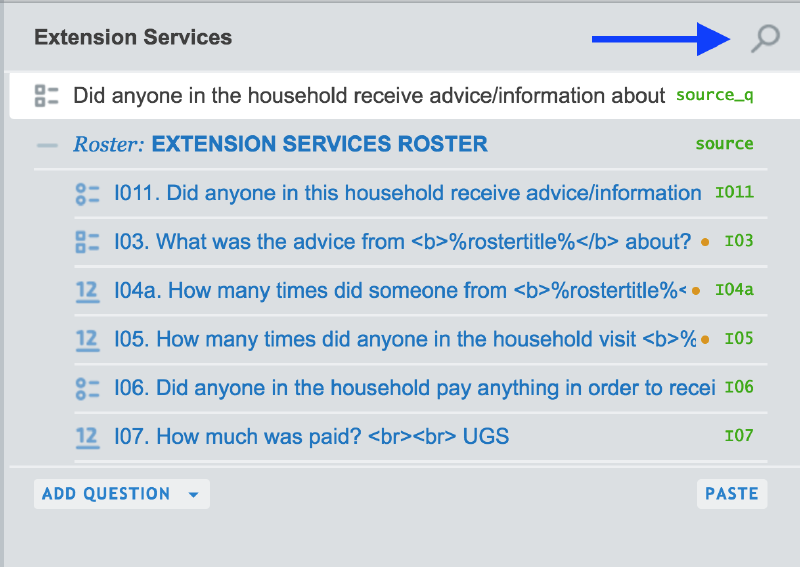Click the I04a variable name label
This screenshot has height=567, width=800.
point(734,290)
